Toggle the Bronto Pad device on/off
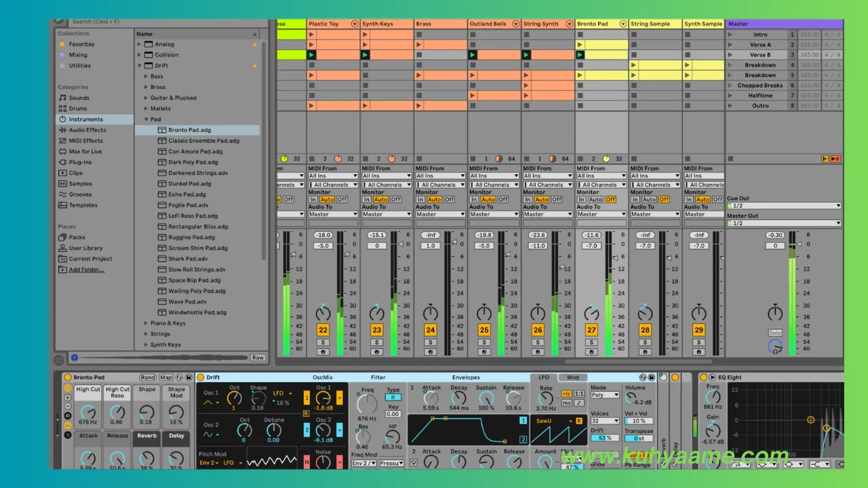This screenshot has width=868, height=488. (68, 378)
